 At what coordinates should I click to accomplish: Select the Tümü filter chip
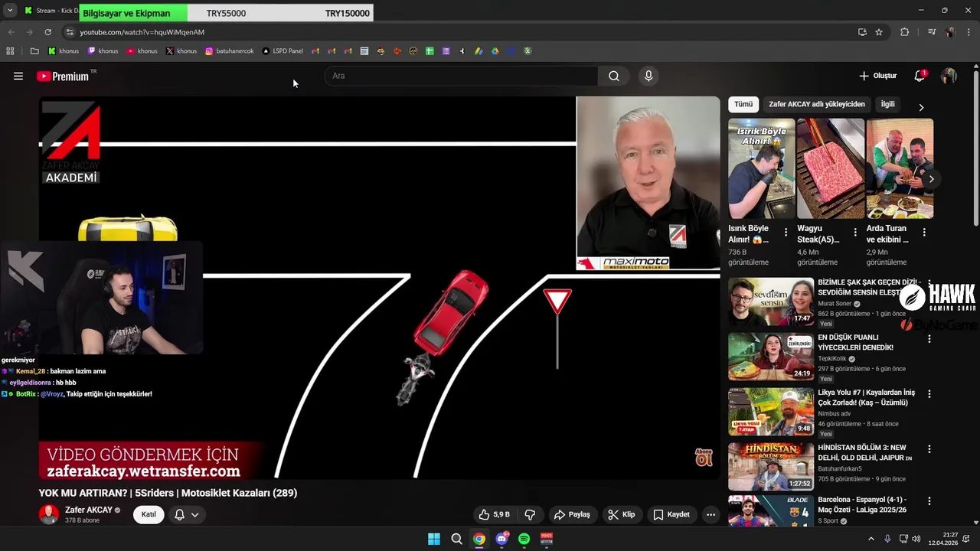(743, 104)
